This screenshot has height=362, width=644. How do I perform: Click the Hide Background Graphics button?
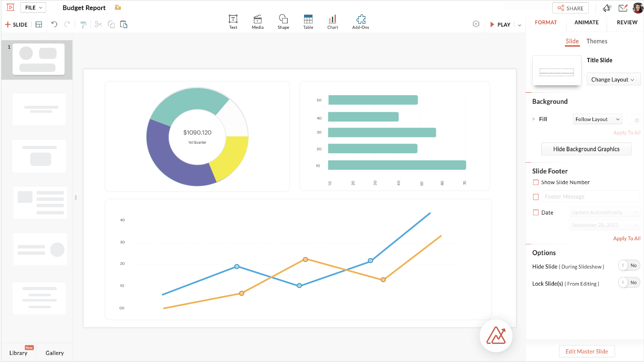pos(586,148)
